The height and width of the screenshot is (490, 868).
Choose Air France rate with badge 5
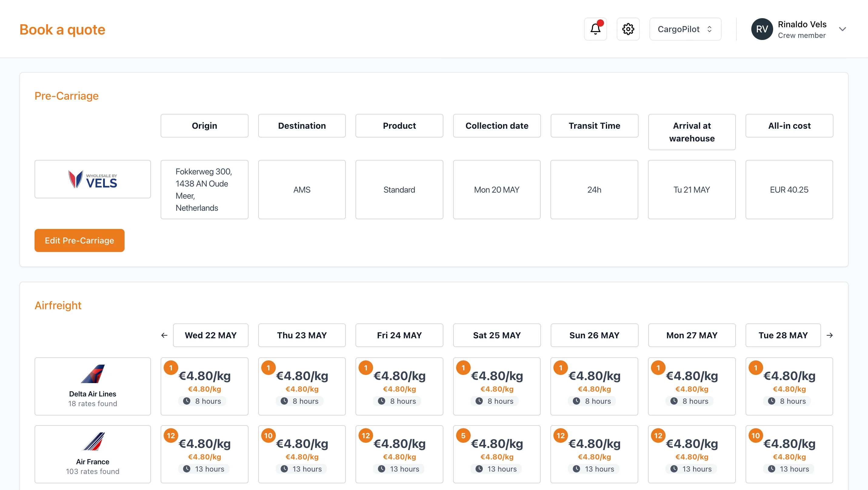[x=497, y=454]
